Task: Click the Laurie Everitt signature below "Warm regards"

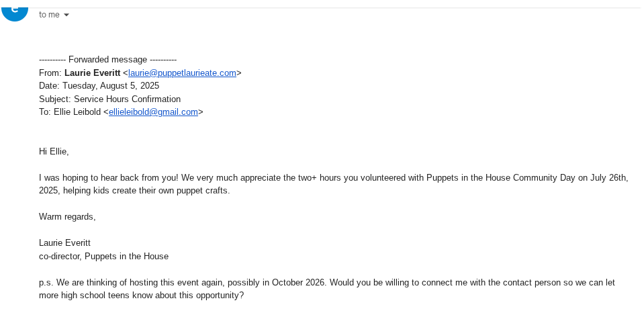Action: 65,243
